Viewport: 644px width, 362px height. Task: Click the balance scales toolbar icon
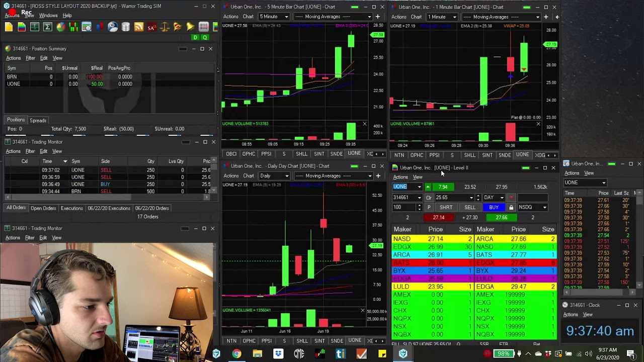coord(165,27)
